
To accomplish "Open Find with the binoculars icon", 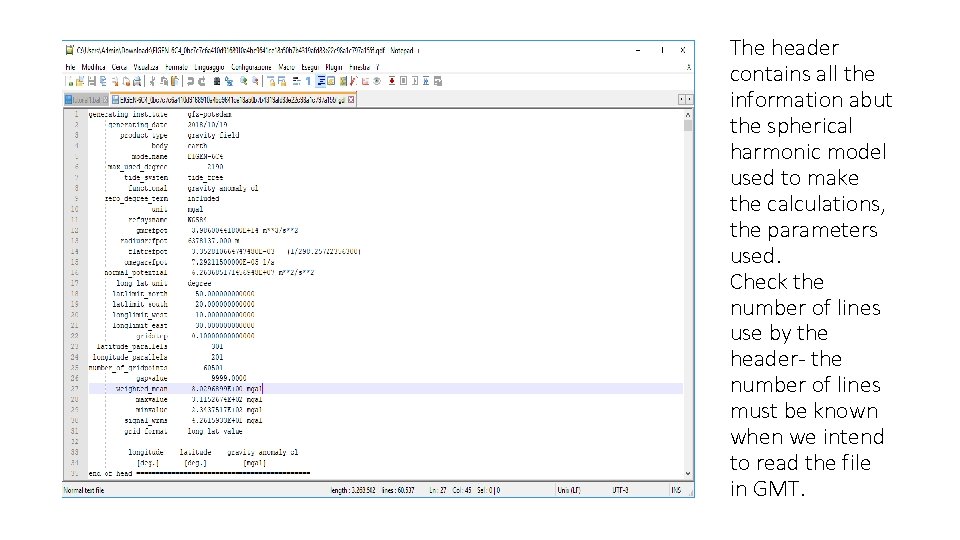I will coord(217,81).
